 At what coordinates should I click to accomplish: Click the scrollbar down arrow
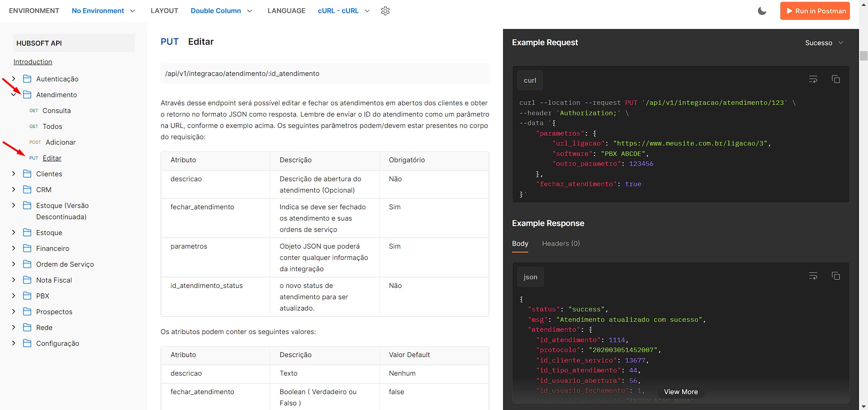[863, 406]
